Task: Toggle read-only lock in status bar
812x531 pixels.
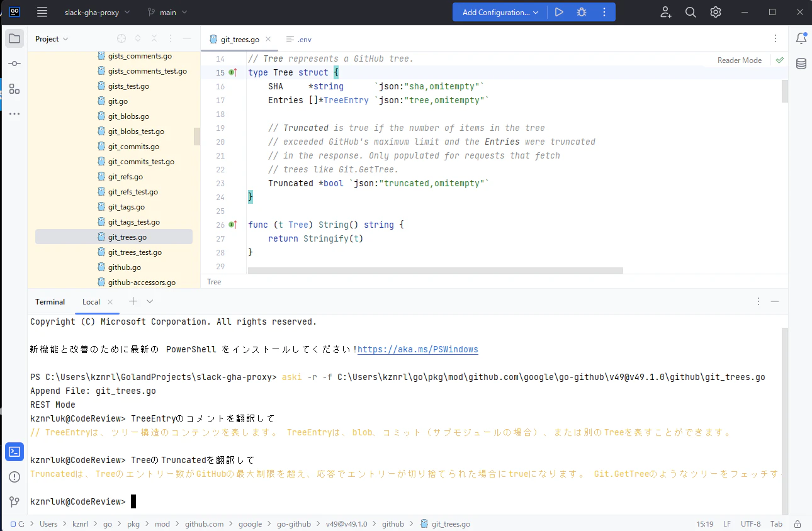Action: pos(798,523)
